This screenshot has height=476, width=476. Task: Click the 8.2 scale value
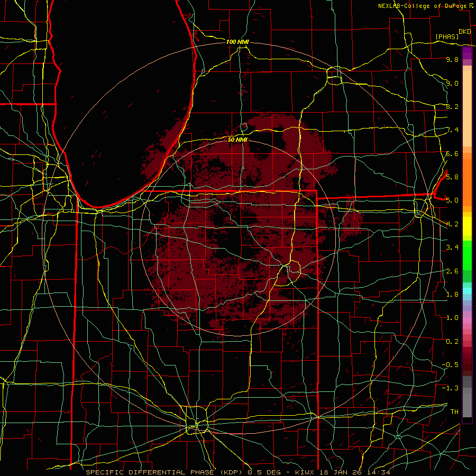[x=452, y=107]
